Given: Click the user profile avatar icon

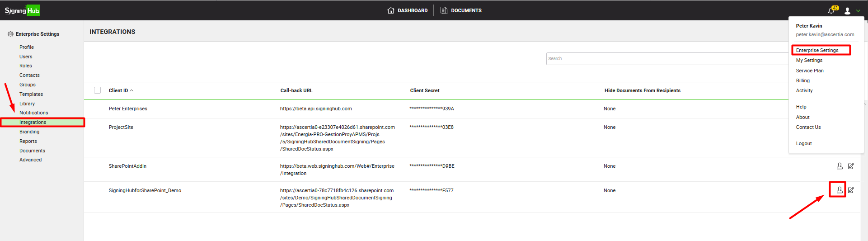Looking at the screenshot, I should click(847, 11).
